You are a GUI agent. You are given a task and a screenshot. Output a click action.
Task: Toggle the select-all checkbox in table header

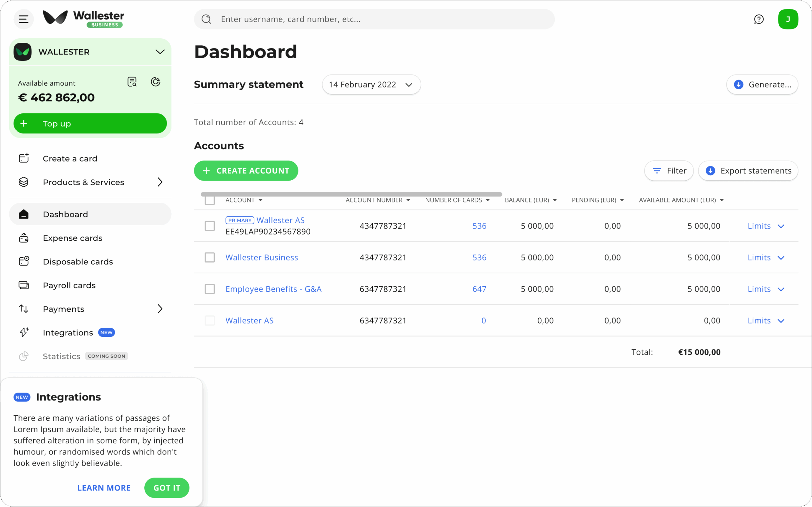[x=210, y=201]
